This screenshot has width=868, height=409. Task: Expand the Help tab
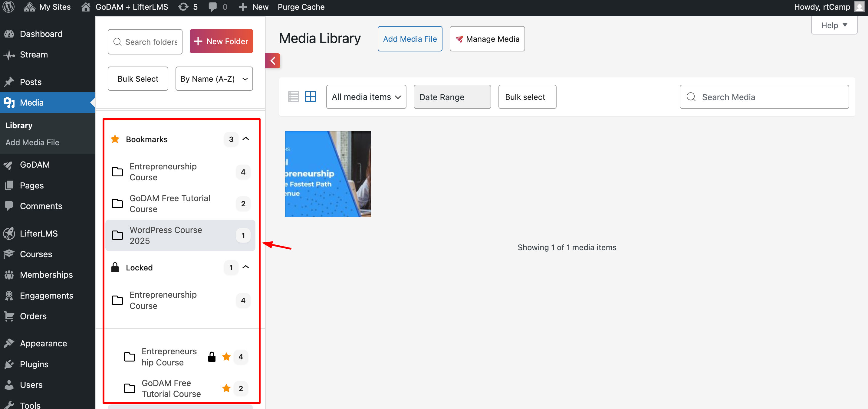[834, 25]
